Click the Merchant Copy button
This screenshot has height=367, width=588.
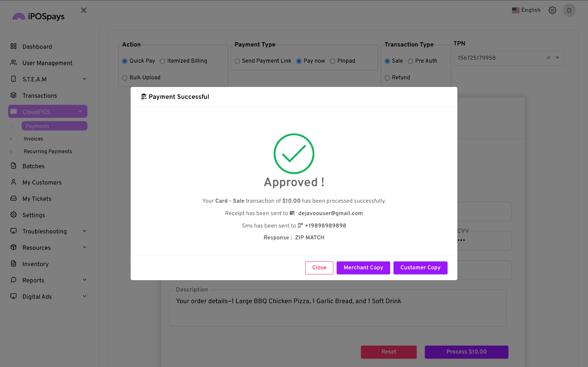pyautogui.click(x=363, y=267)
